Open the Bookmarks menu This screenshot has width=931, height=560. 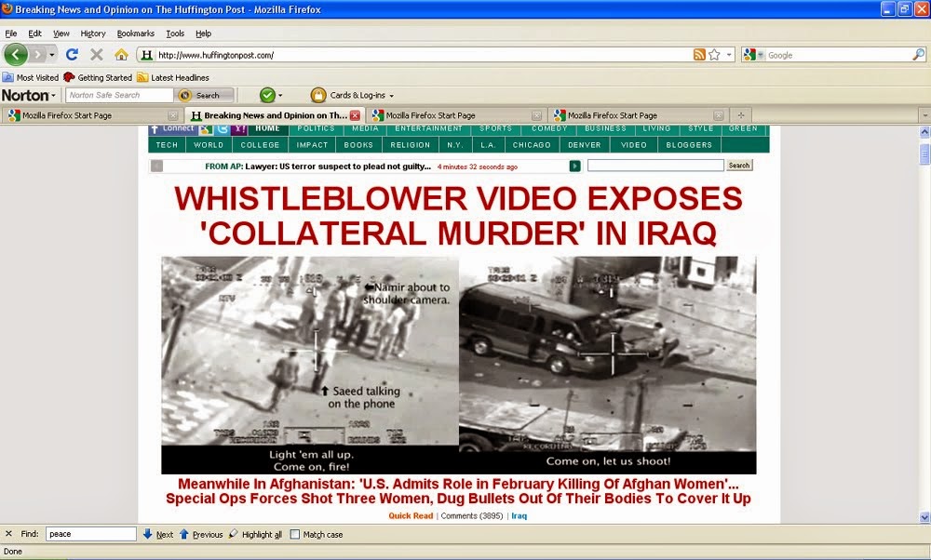135,33
